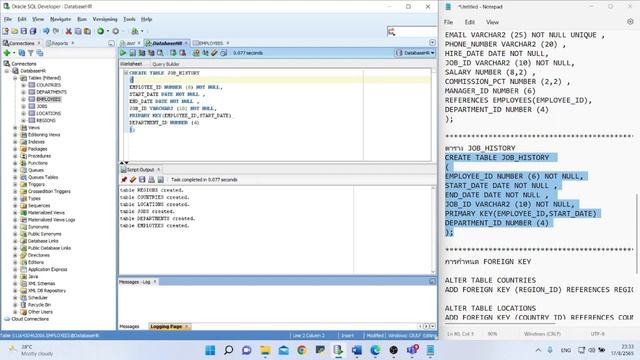The image size is (640, 360).
Task: Open the View menu in Notepad
Action: click(492, 22)
